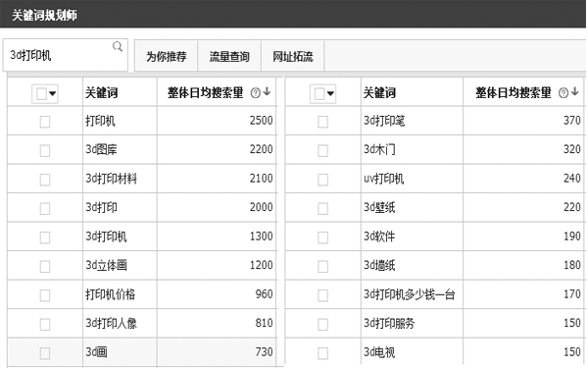588x368 pixels.
Task: Click the keyword 打印机价格
Action: point(110,294)
